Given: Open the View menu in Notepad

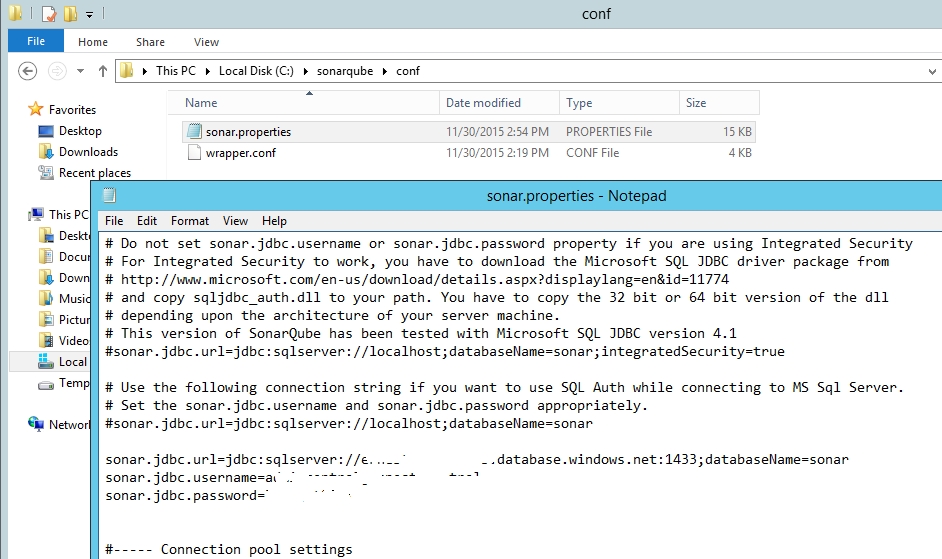Looking at the screenshot, I should pos(236,221).
